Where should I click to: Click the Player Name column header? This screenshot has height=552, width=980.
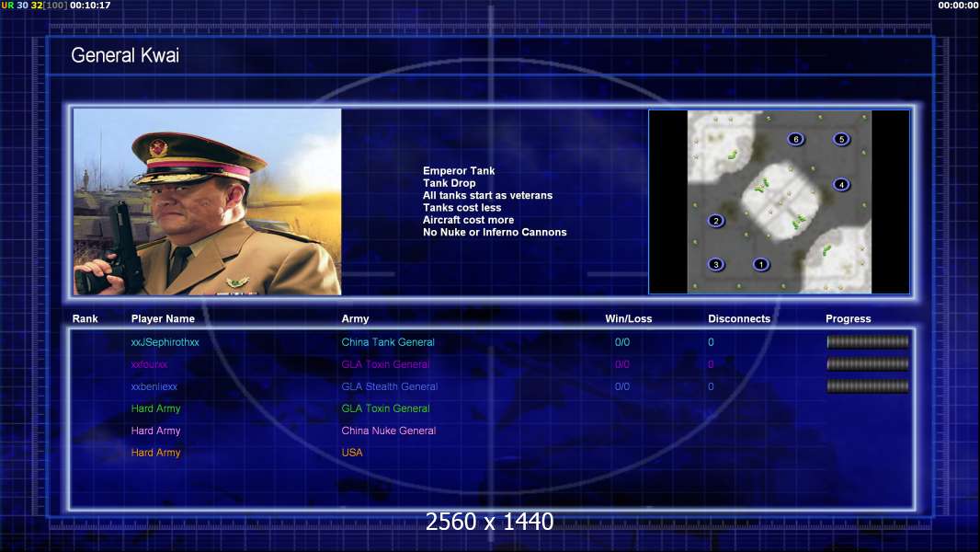coord(163,319)
